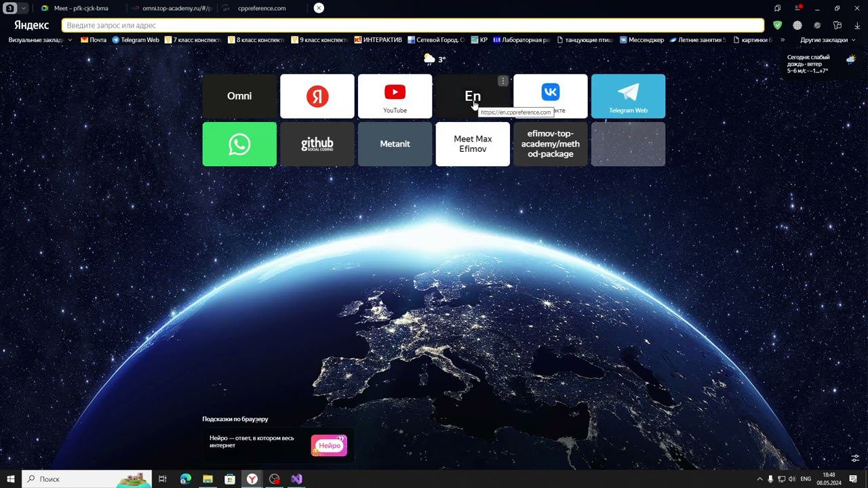Click the green Protect shield icon
This screenshot has height=488, width=868.
[x=778, y=26]
